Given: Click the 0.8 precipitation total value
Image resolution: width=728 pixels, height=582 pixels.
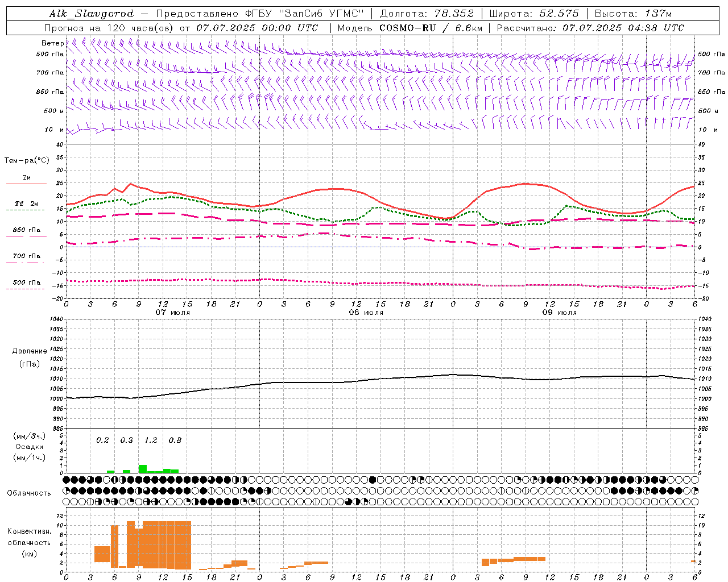Looking at the screenshot, I should (x=175, y=440).
